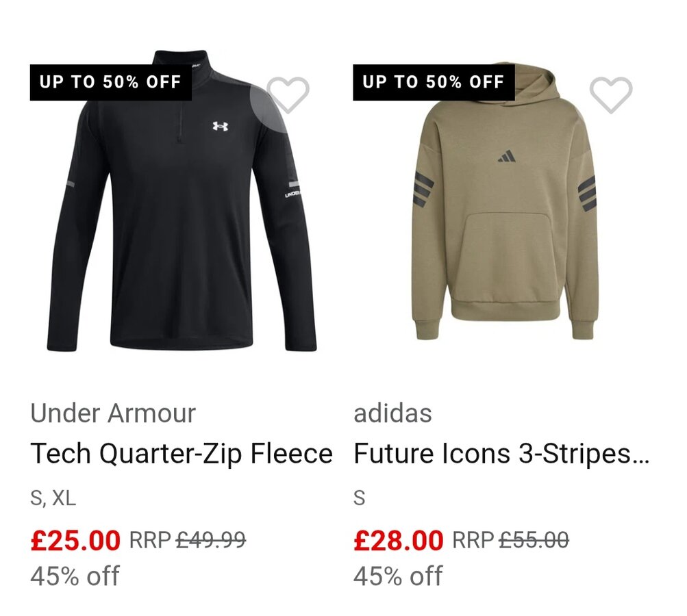Open Tech Quarter-Zip Fleece product title
The width and height of the screenshot is (687, 616).
click(182, 454)
